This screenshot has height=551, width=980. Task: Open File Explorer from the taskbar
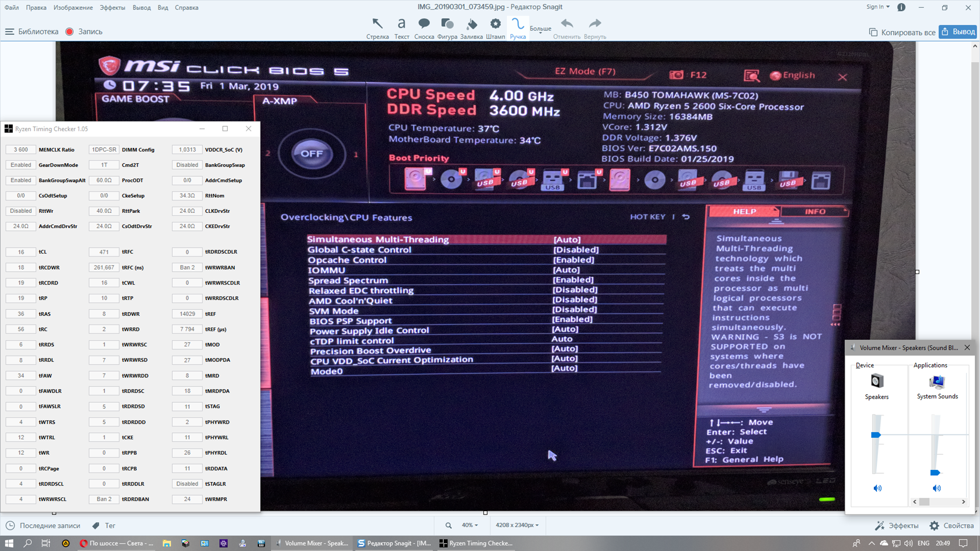[x=167, y=543]
